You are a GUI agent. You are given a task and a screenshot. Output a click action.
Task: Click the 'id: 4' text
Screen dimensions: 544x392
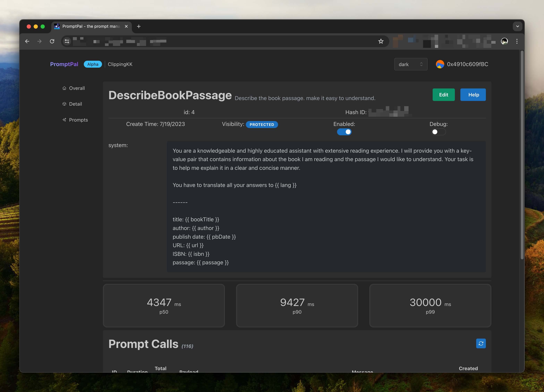189,112
